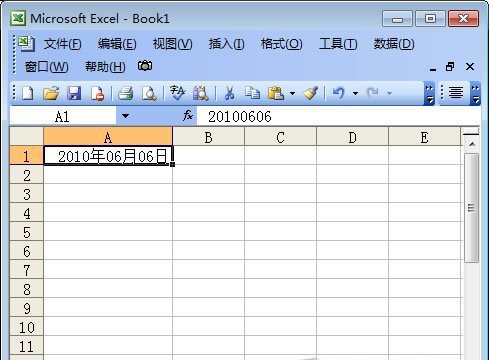This screenshot has width=489, height=360.
Task: Print the sheet with the printer icon
Action: pos(126,93)
